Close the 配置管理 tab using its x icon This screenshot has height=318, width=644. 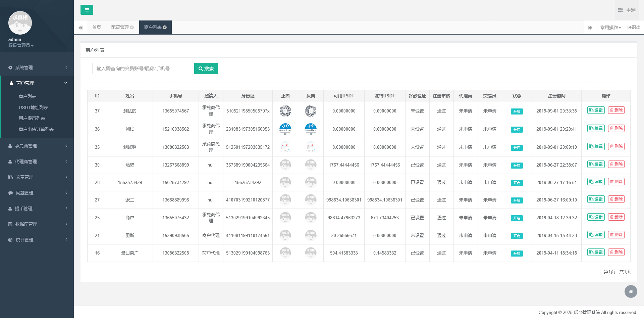[x=132, y=27]
